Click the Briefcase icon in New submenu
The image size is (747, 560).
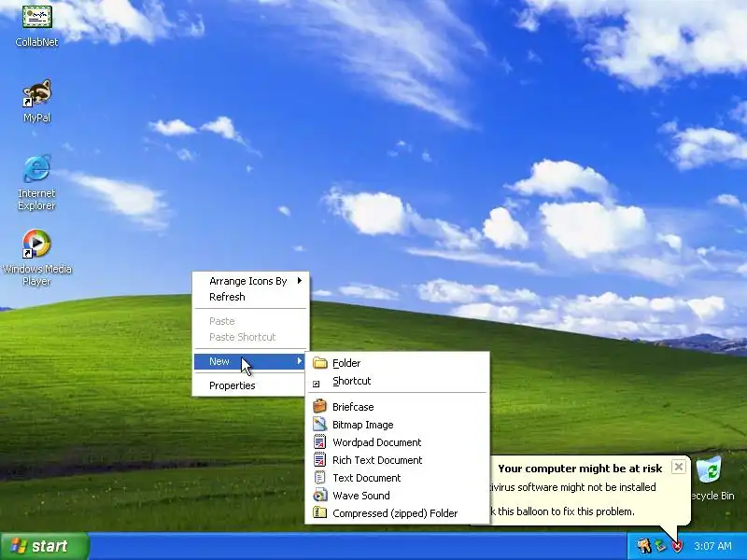[x=319, y=406]
